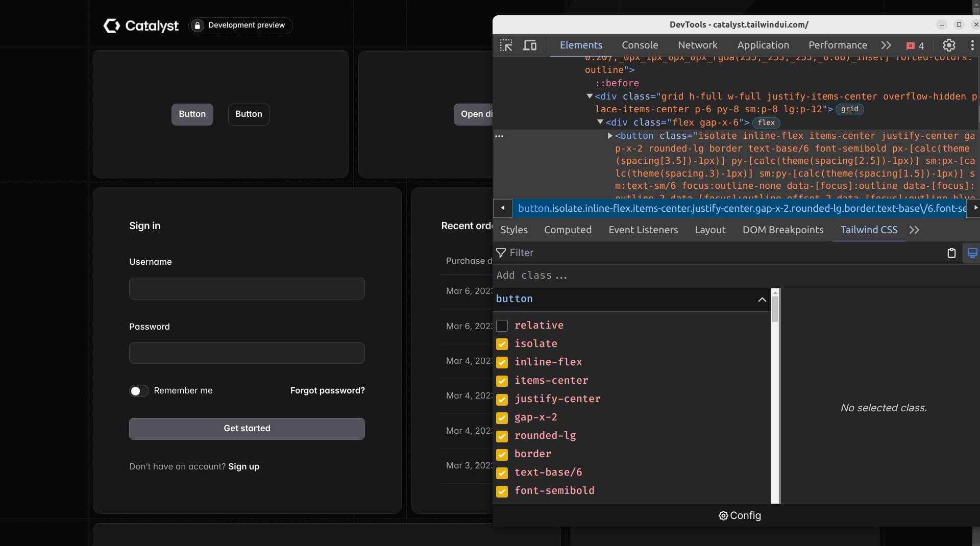Uncheck the text-base/6 class
The height and width of the screenshot is (546, 980).
coord(502,473)
